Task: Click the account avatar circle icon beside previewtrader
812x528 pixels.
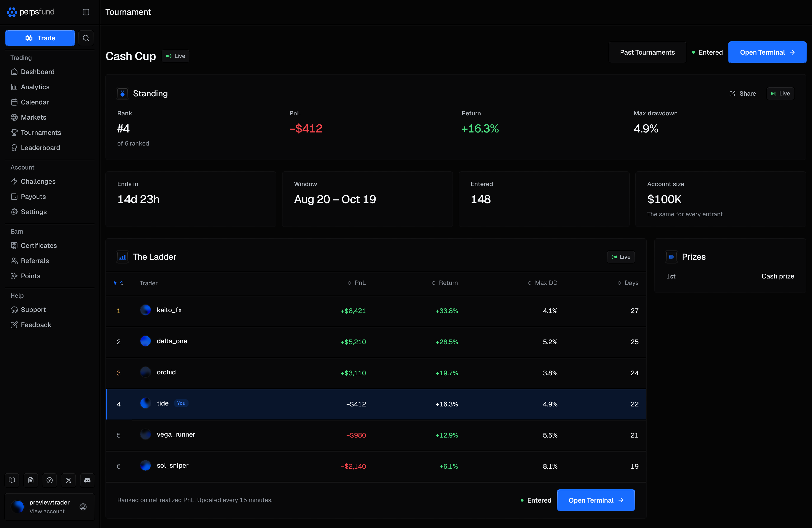Action: tap(83, 506)
